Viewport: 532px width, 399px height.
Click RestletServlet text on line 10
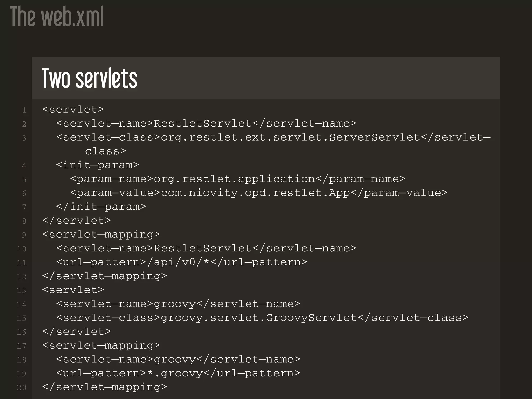pos(203,248)
